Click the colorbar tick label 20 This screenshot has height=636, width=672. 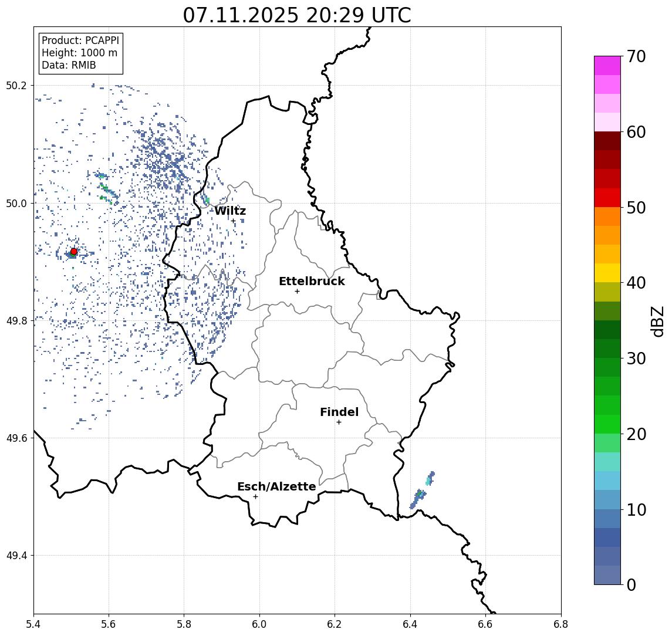(636, 434)
